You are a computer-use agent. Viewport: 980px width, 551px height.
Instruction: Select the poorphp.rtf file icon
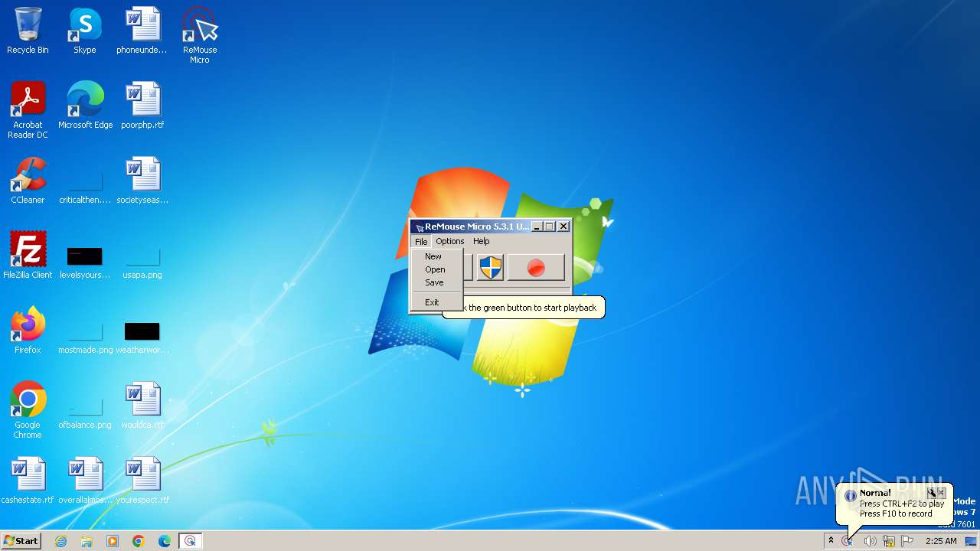142,106
